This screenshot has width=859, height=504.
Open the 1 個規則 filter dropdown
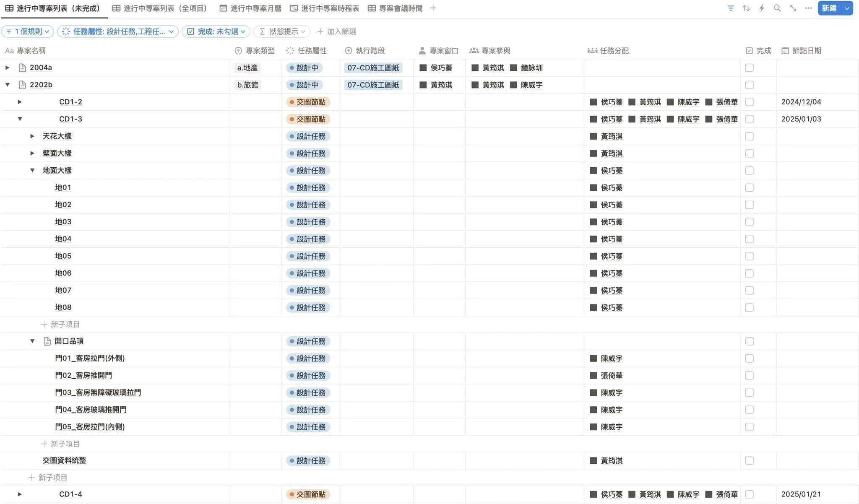pos(28,31)
